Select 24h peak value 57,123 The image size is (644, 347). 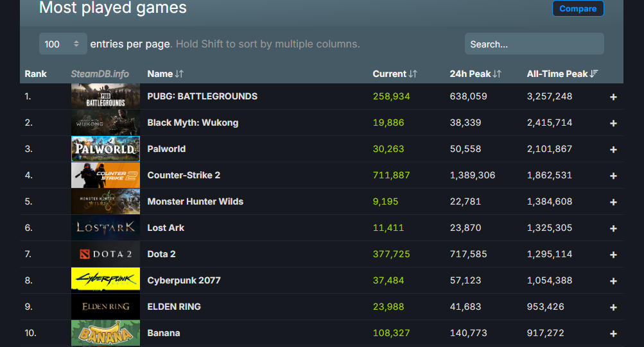[466, 280]
